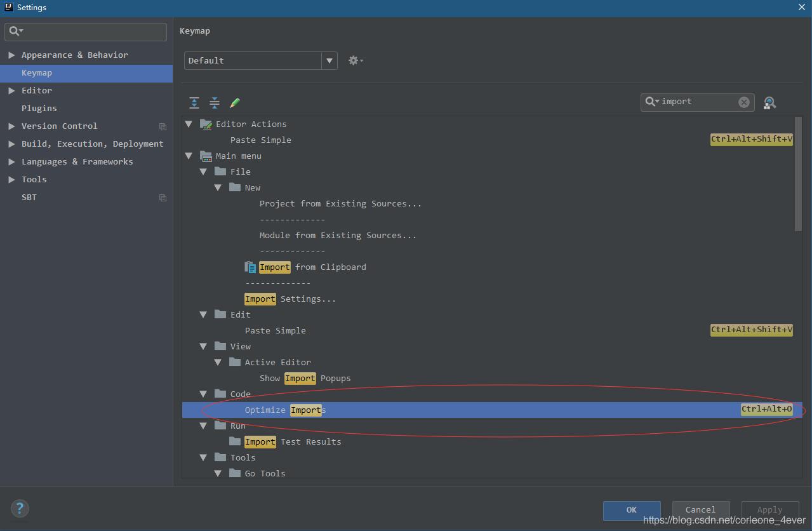The height and width of the screenshot is (531, 812).
Task: Clear the import search text
Action: pyautogui.click(x=744, y=102)
